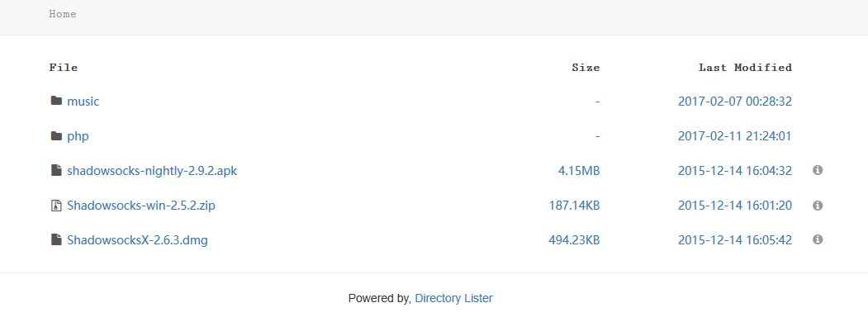
Task: Click the ShadowsocksX dmg file icon
Action: click(56, 240)
